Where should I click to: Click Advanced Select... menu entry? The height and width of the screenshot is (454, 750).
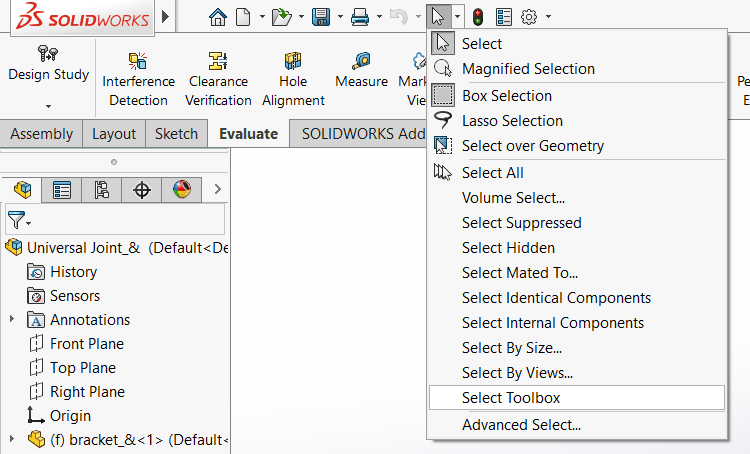[521, 425]
